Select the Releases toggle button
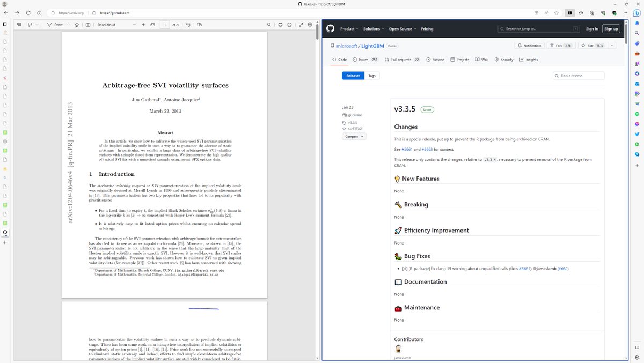Image resolution: width=644 pixels, height=363 pixels. point(353,76)
